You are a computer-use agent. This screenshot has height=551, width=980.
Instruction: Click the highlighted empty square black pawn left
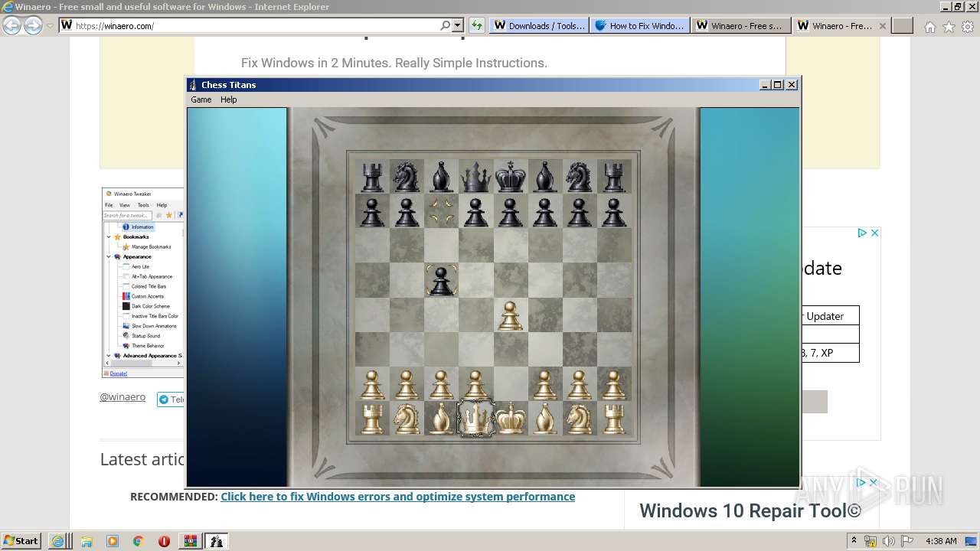[x=441, y=211]
